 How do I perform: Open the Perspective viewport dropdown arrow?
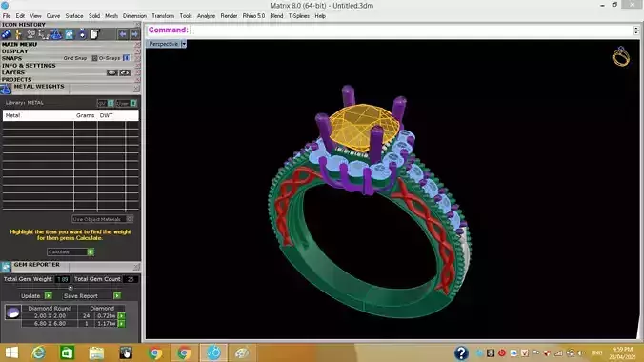pos(184,44)
